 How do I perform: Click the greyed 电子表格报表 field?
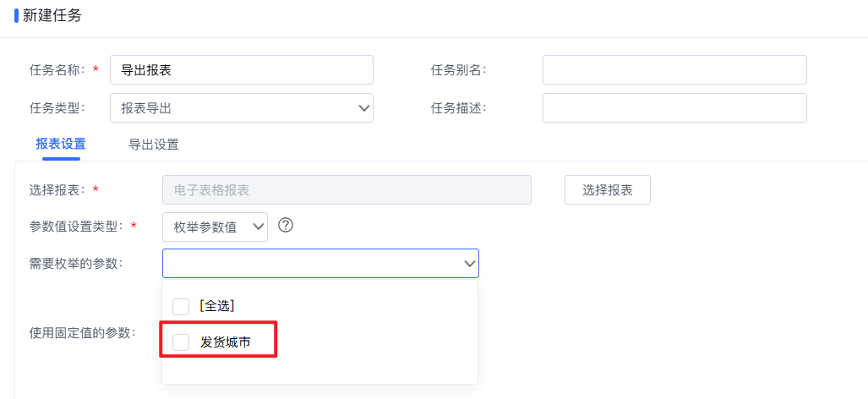(x=347, y=190)
